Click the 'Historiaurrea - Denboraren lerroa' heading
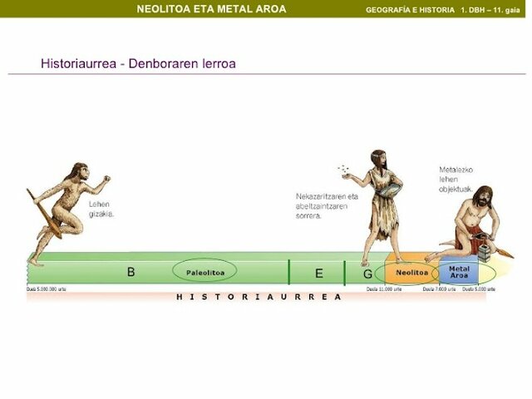 [138, 63]
